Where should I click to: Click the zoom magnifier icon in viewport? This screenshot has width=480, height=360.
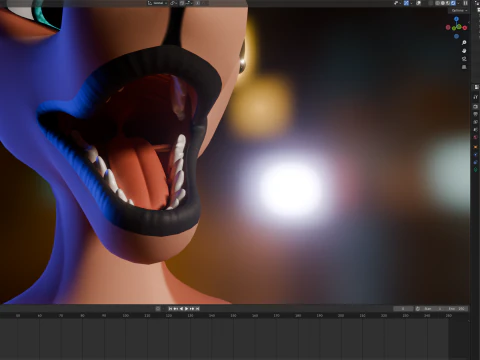[x=464, y=43]
